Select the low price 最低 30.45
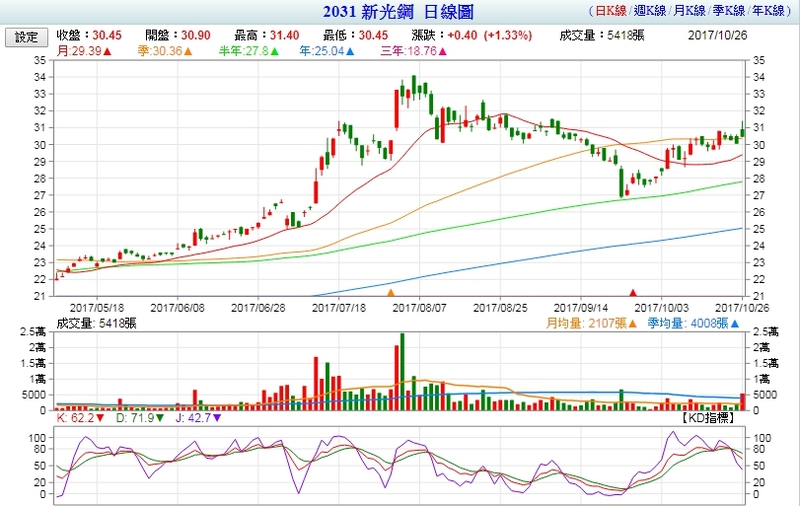The height and width of the screenshot is (506, 800). [356, 35]
